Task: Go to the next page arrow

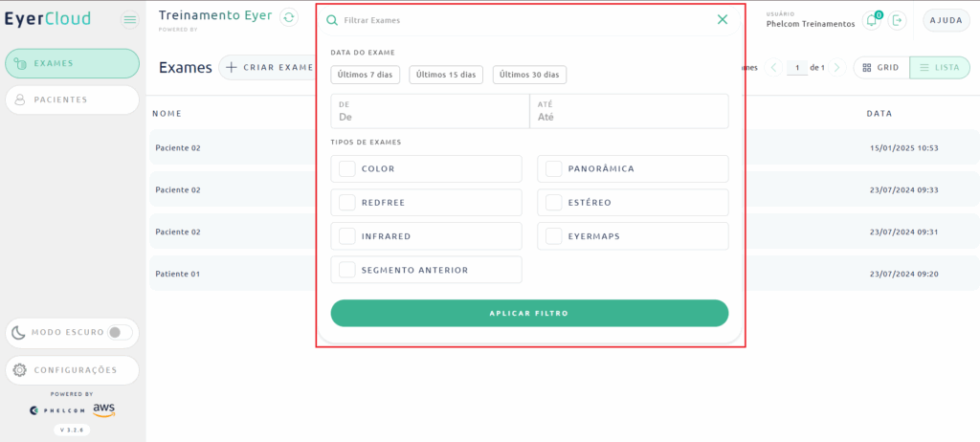Action: (x=837, y=68)
